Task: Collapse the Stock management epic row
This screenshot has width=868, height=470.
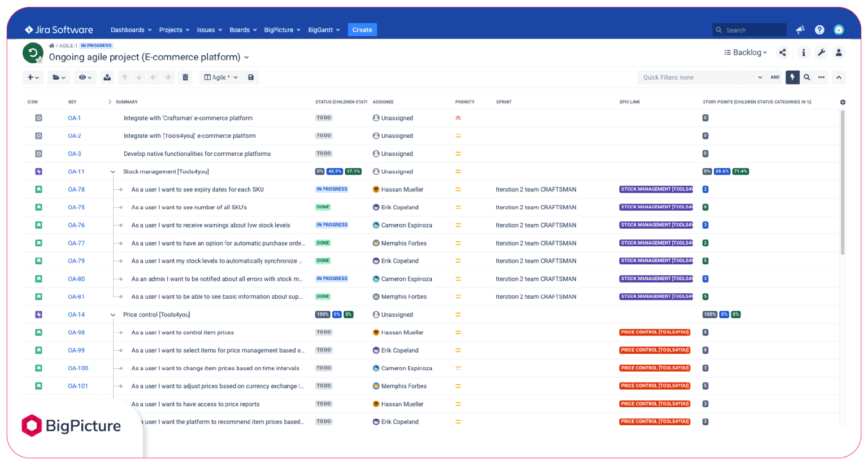Action: click(x=112, y=172)
